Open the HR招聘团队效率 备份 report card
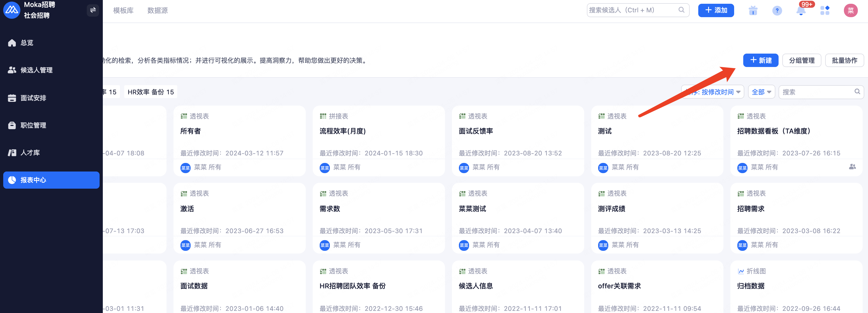The width and height of the screenshot is (868, 313). [x=379, y=287]
